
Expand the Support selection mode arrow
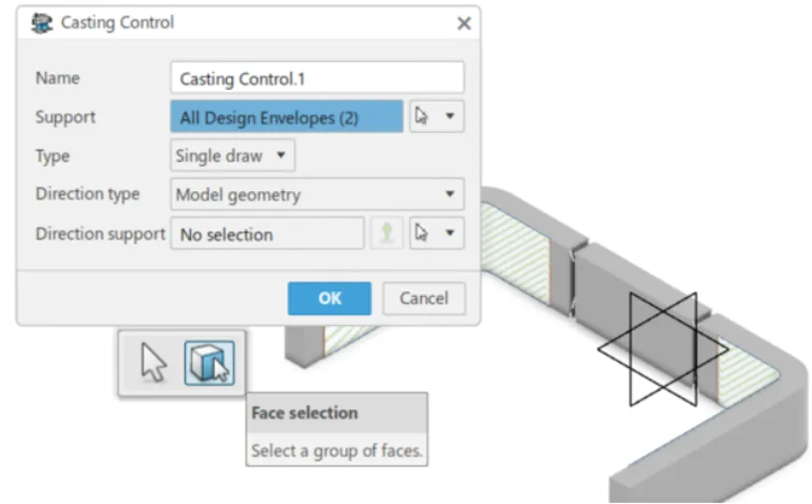pyautogui.click(x=450, y=117)
